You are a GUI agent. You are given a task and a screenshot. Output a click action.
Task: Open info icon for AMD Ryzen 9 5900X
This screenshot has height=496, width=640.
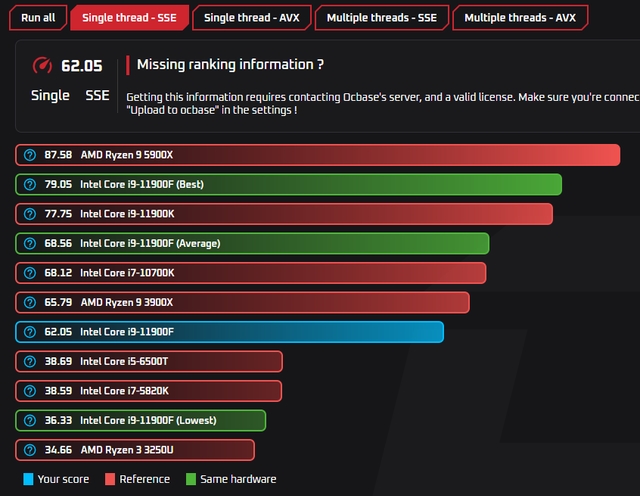pos(30,155)
